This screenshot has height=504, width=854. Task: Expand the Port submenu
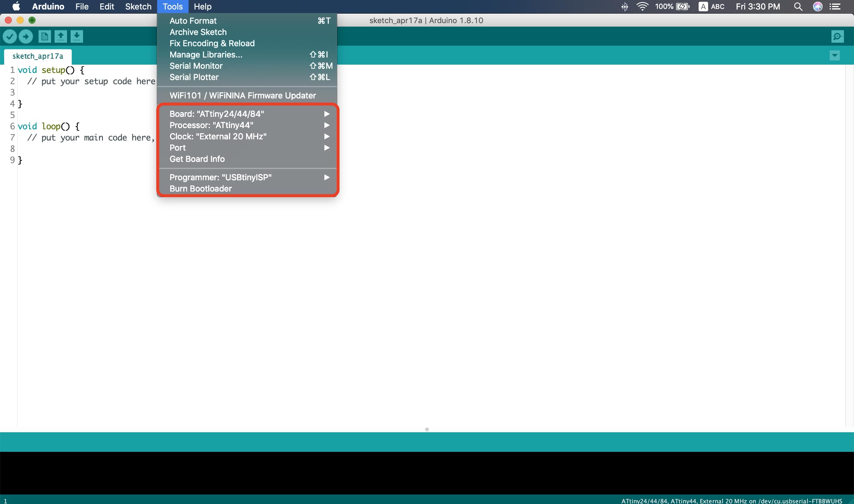coord(247,147)
